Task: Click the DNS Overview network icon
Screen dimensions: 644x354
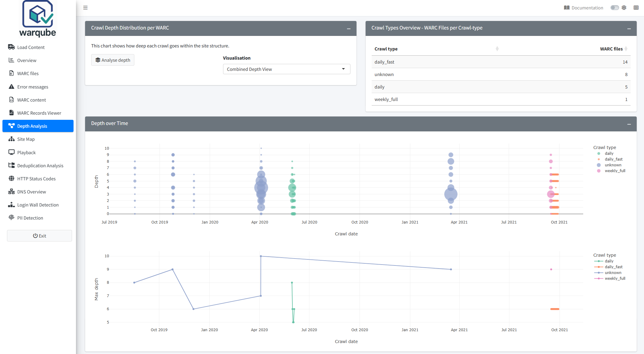Action: pyautogui.click(x=12, y=192)
